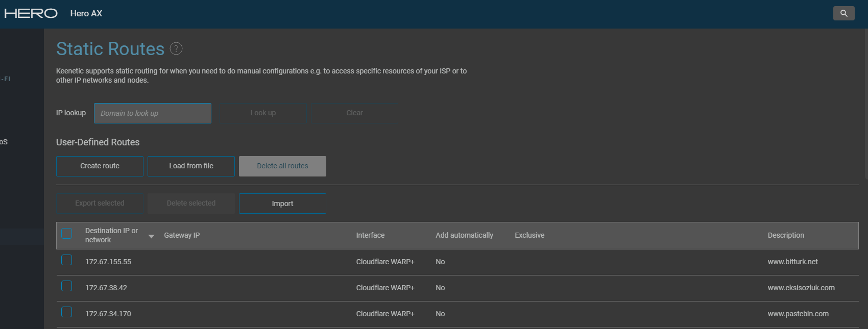Click Cloudflare WARP+ in the pastebin row
The height and width of the screenshot is (329, 868).
pyautogui.click(x=385, y=314)
